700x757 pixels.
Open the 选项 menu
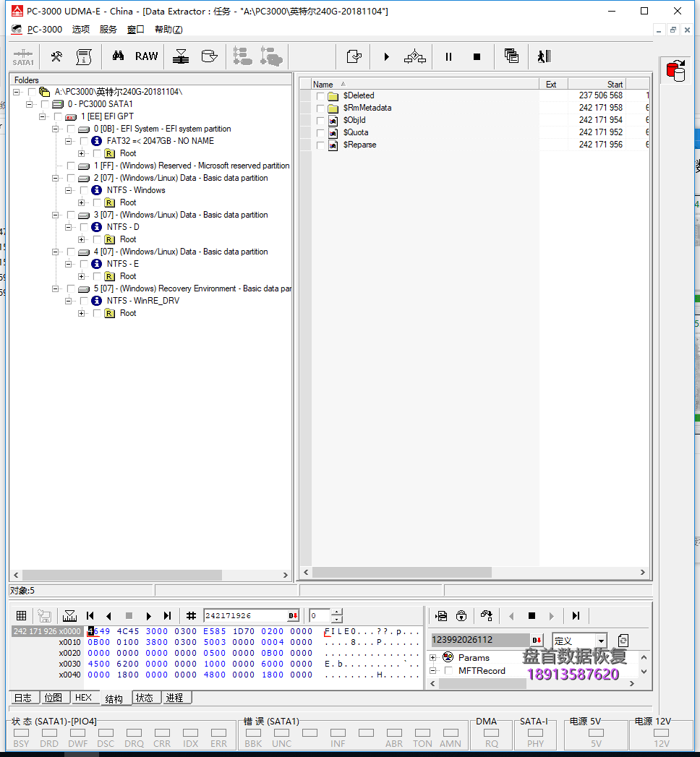tap(80, 30)
